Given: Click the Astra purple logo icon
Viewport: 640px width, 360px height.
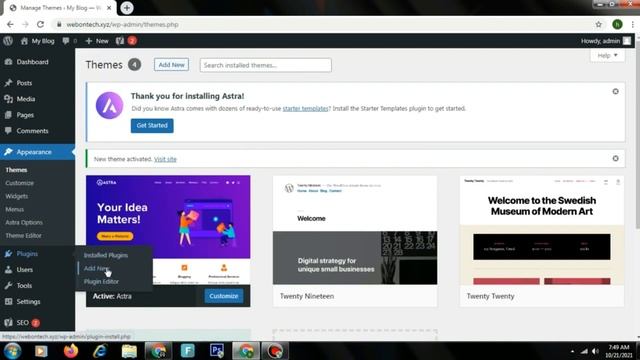Looking at the screenshot, I should point(109,105).
